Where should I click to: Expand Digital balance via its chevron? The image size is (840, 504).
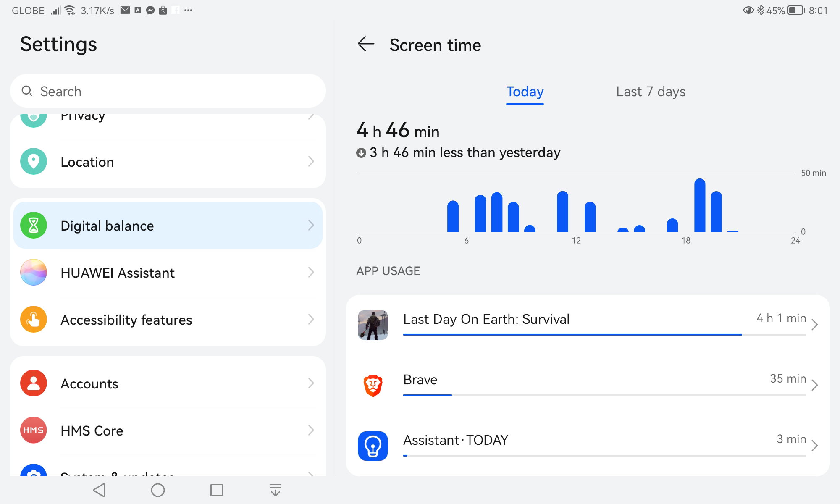point(311,225)
